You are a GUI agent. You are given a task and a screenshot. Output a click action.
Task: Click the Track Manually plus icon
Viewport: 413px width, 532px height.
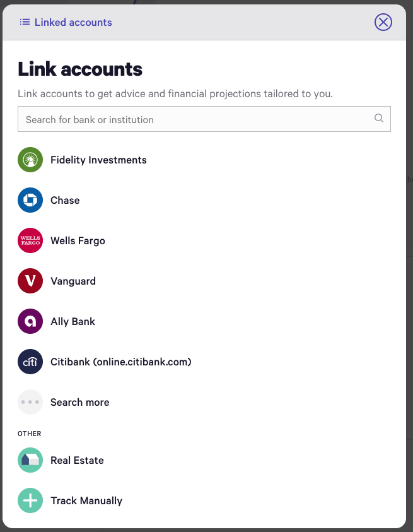[30, 500]
